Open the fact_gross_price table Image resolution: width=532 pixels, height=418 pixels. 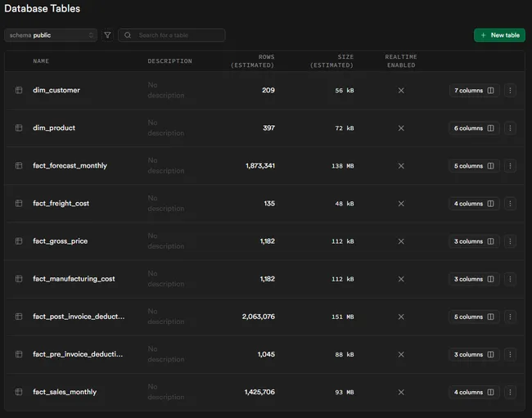click(x=60, y=241)
